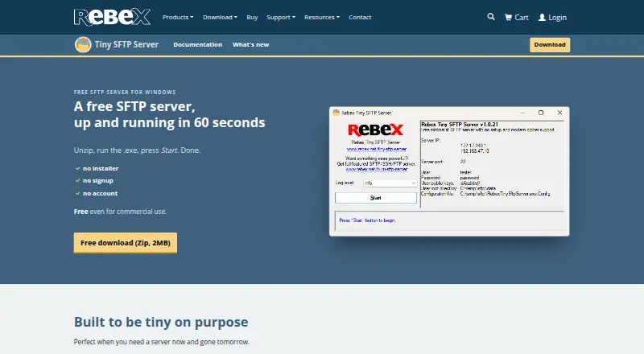Click Free download (Zip, 2MB) button
The image size is (644, 354).
126,243
